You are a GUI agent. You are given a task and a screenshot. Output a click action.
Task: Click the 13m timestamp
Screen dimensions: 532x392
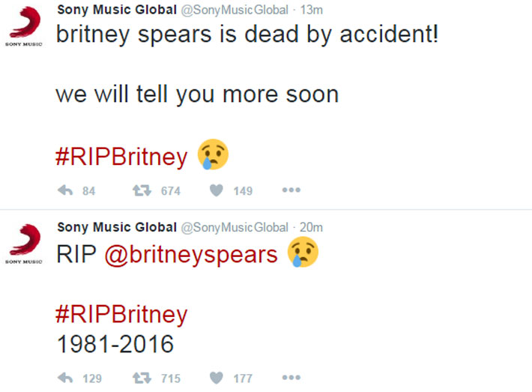tap(311, 10)
